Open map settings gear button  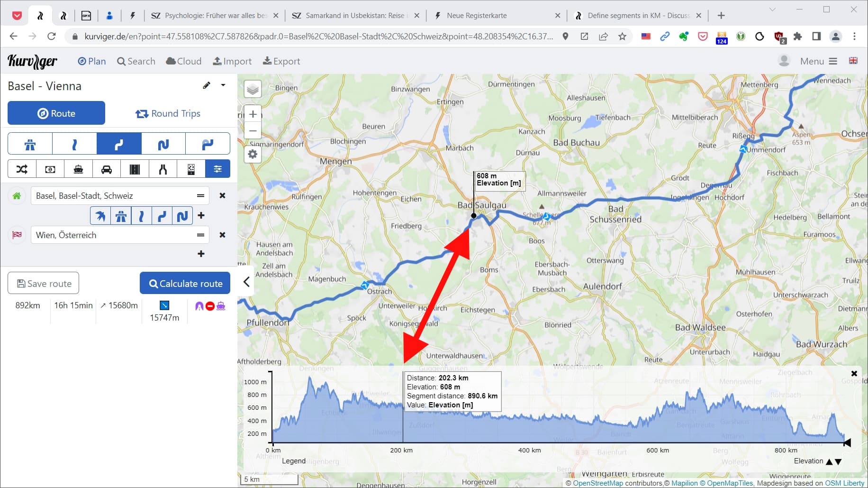tap(253, 154)
